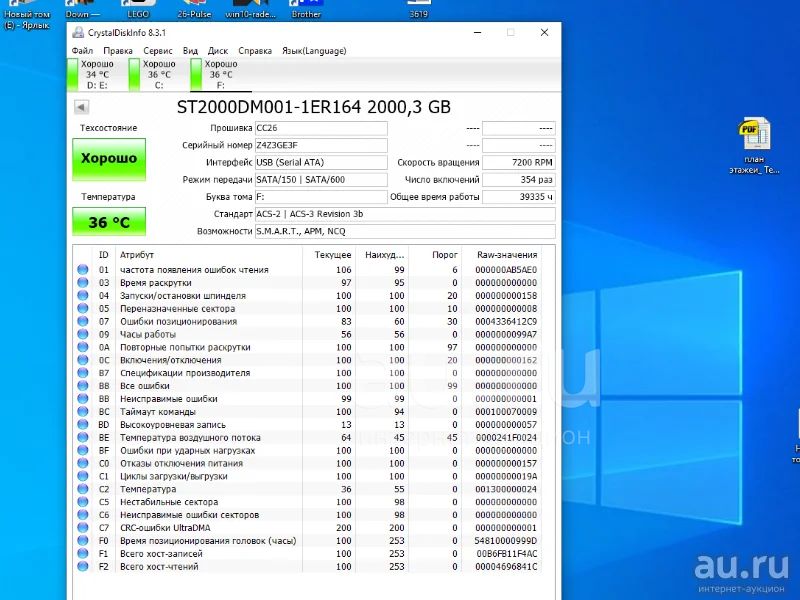Click the Стандарт field ACS-2 | ACS-3
The image size is (800, 600).
(405, 214)
